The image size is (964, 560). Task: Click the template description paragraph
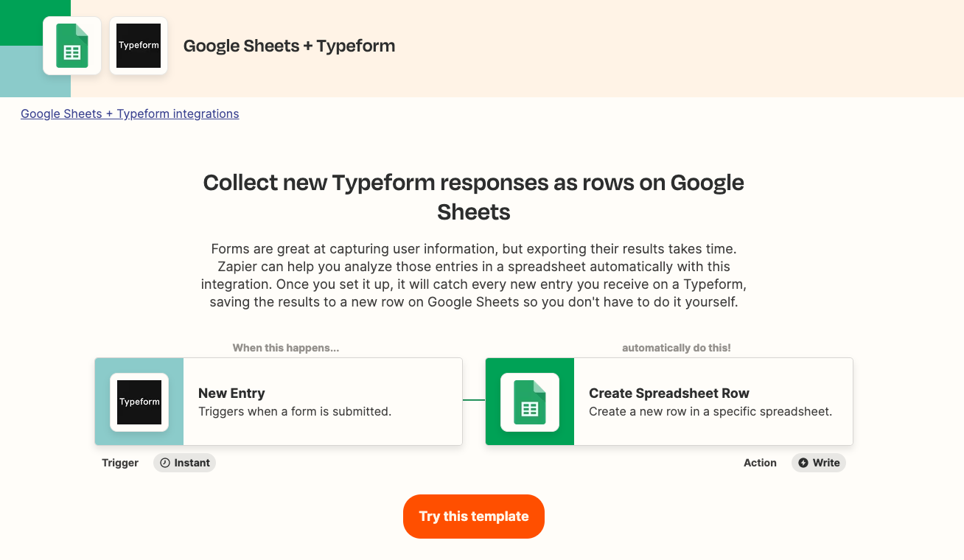(474, 275)
